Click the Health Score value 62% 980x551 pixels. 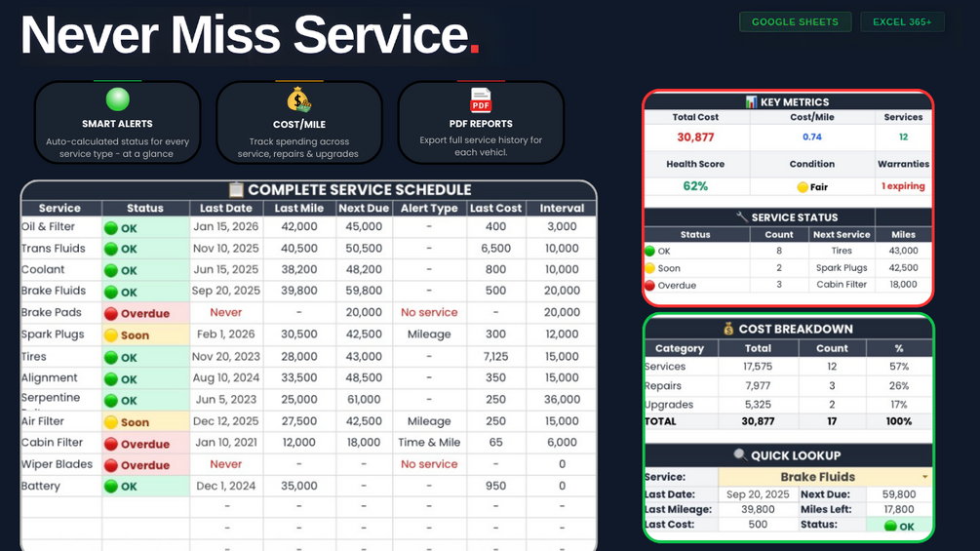click(x=695, y=186)
